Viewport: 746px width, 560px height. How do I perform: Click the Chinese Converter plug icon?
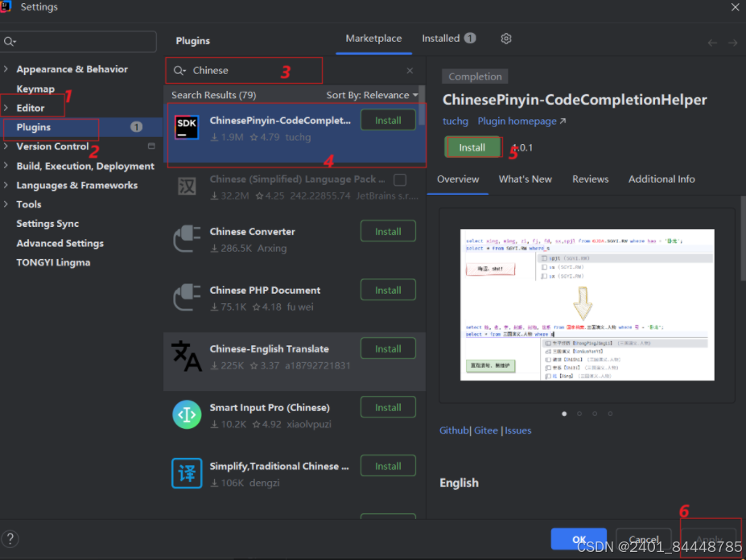point(187,239)
